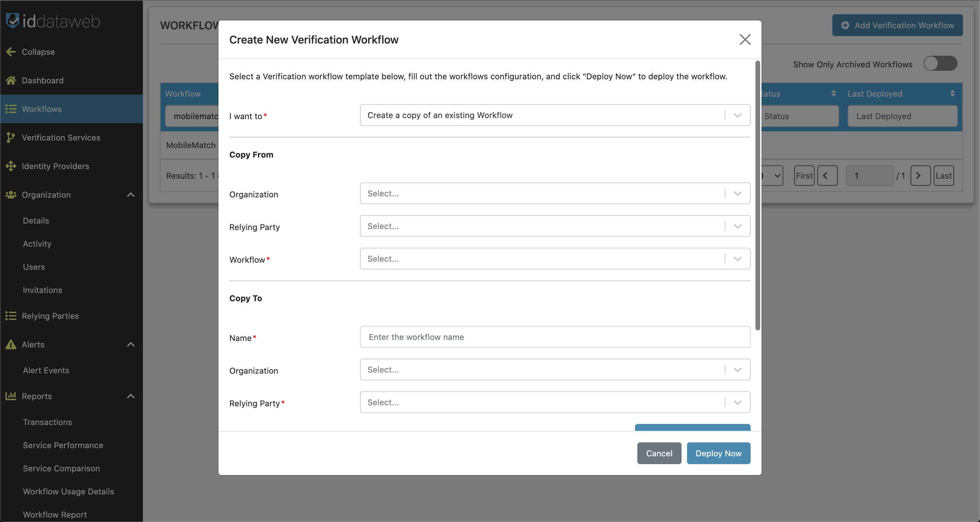Screen dimensions: 980x522
Task: Click the Relying Parties list icon
Action: tap(11, 316)
